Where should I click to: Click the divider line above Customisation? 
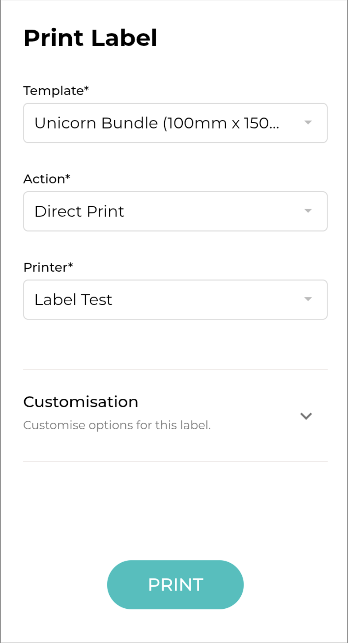(x=175, y=369)
